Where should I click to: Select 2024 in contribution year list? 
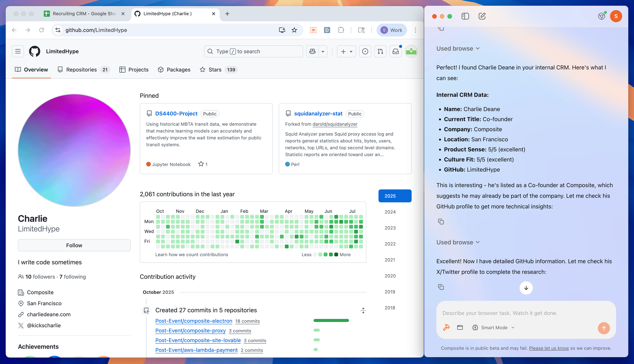tap(390, 212)
